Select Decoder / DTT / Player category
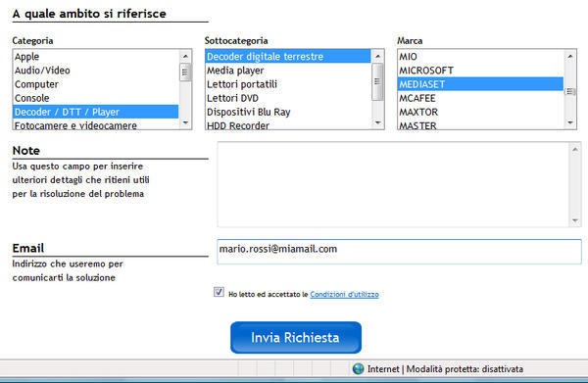 [96, 112]
